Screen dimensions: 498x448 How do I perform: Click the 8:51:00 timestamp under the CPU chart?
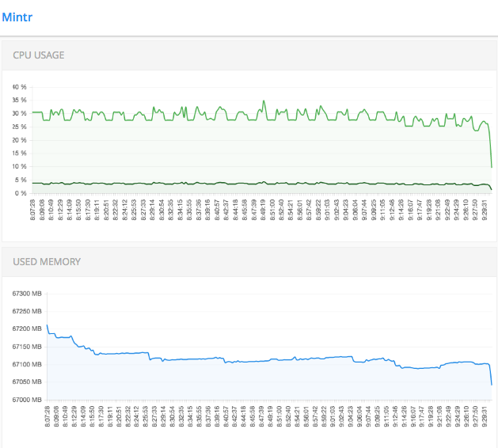273,208
